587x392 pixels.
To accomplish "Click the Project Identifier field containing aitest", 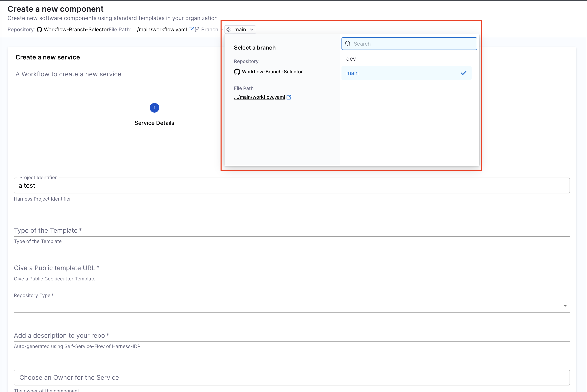I will click(x=292, y=185).
